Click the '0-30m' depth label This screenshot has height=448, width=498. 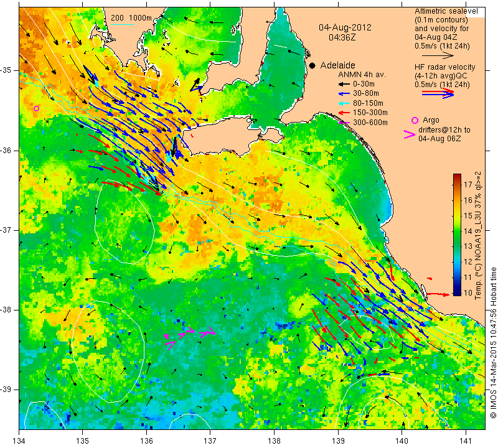click(364, 84)
